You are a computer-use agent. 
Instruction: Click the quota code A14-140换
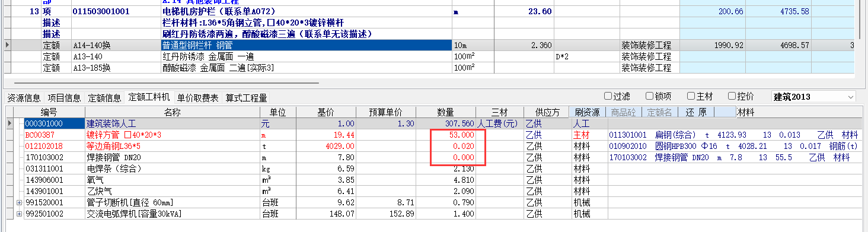point(116,45)
